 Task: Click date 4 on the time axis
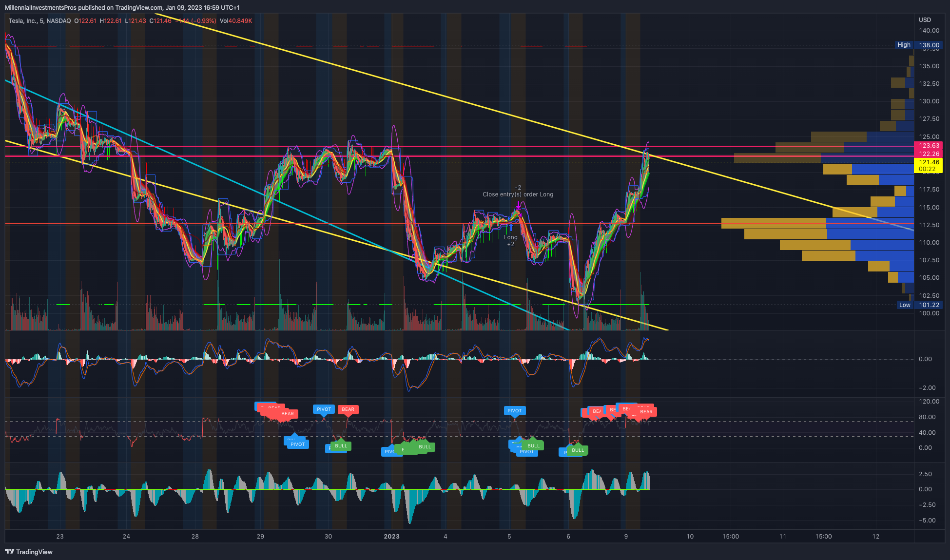(x=445, y=537)
